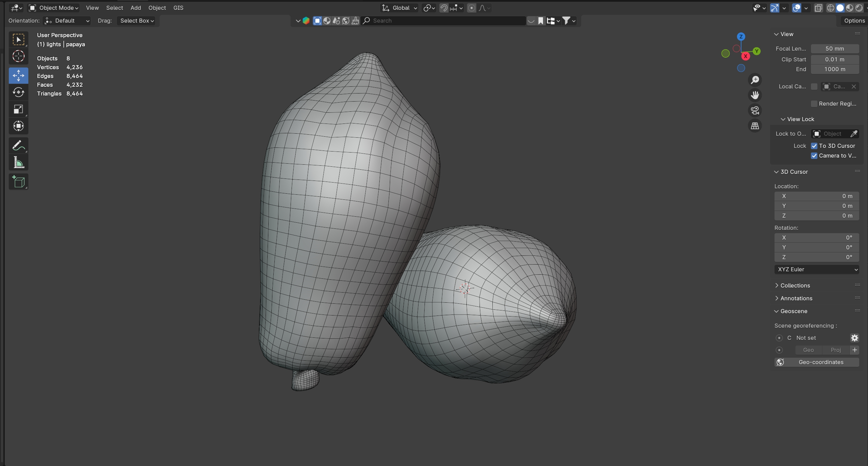Screen dimensions: 868x466
Task: Disable Lock To 3D Cursor checkbox
Action: 814,146
